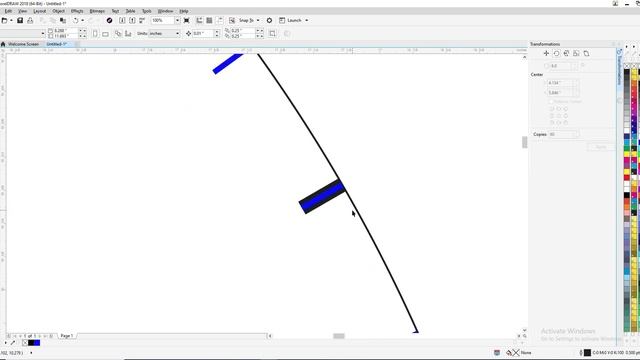The width and height of the screenshot is (640, 360).
Task: Select the Scale and mirror transformation icon
Action: coord(566,53)
